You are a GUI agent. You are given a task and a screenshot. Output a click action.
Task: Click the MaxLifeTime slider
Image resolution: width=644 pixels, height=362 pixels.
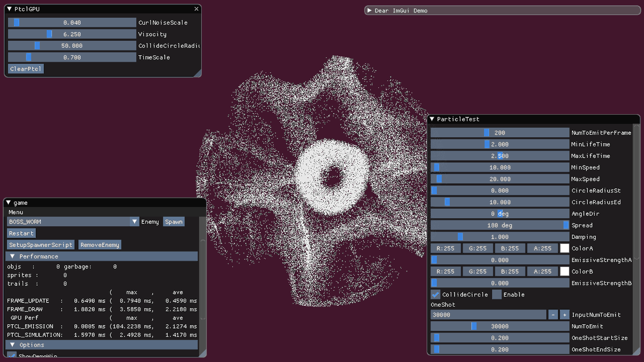tap(500, 156)
